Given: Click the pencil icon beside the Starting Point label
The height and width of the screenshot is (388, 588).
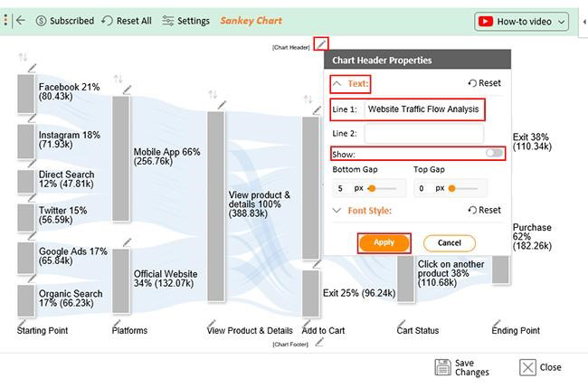Looking at the screenshot, I should [x=22, y=323].
